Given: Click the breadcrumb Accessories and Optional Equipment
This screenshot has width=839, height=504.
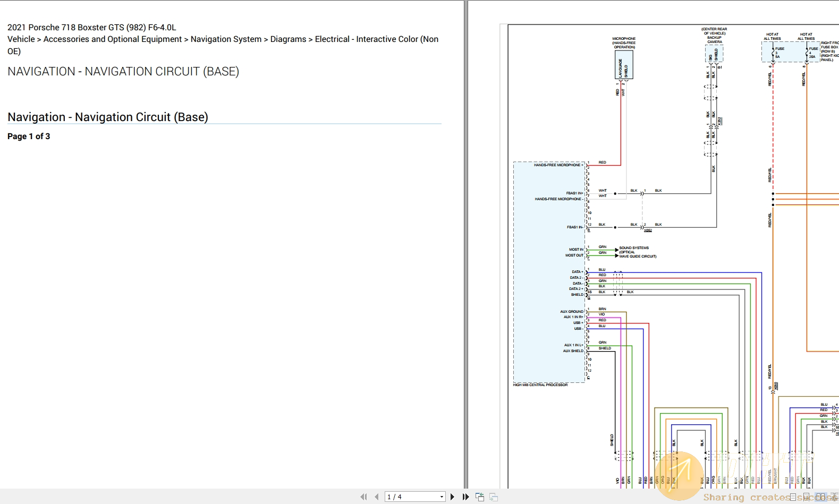Looking at the screenshot, I should click(113, 39).
